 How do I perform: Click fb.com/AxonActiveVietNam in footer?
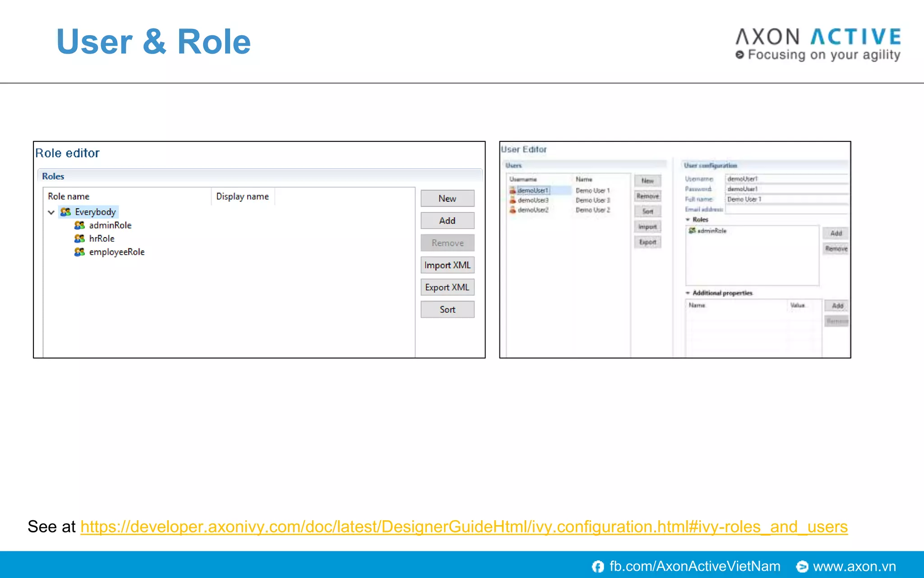695,566
